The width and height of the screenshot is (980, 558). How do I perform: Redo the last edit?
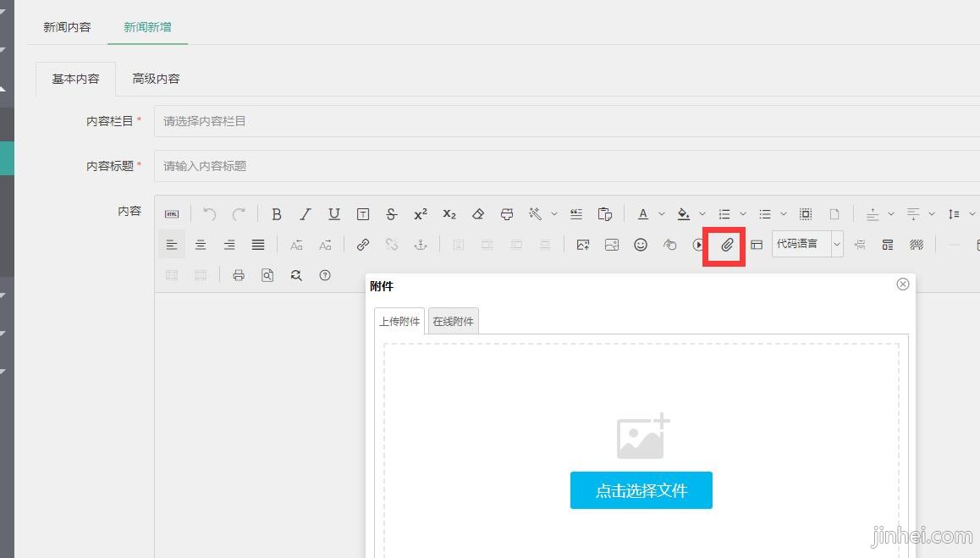point(239,214)
